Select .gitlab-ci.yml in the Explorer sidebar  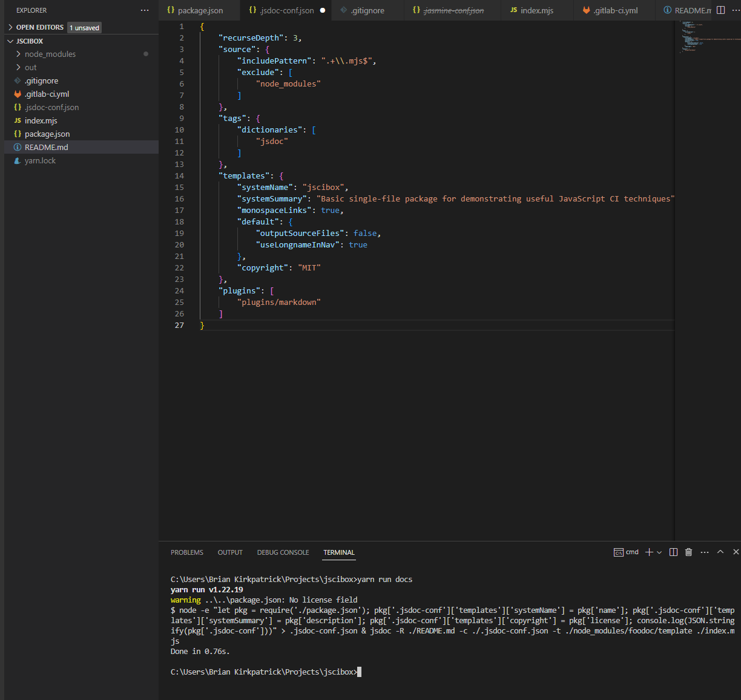[45, 94]
